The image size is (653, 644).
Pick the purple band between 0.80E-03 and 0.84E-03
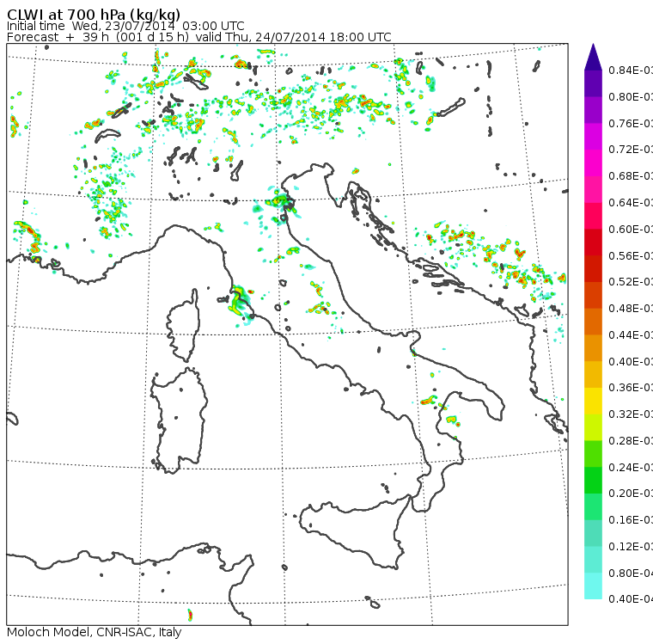tap(593, 83)
